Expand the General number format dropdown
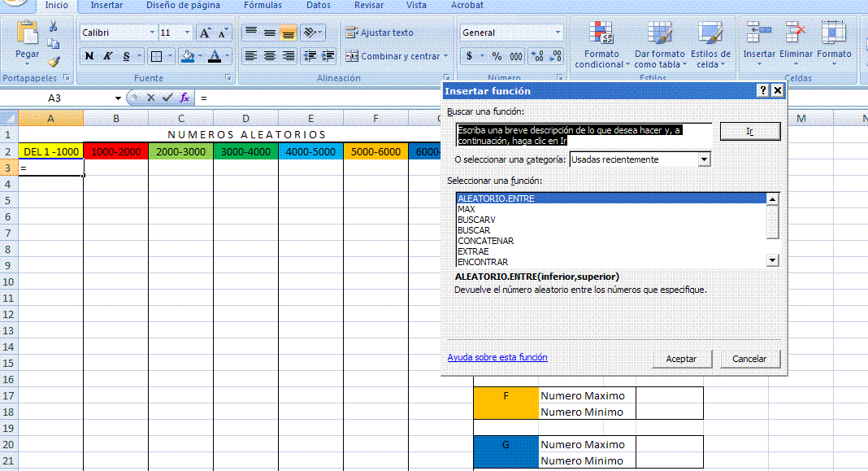 click(558, 33)
